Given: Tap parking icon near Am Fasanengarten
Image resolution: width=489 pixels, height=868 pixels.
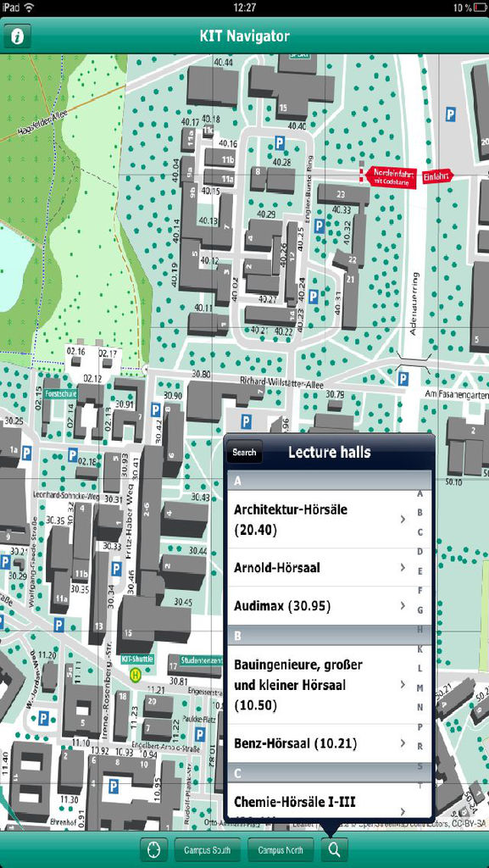Looking at the screenshot, I should click(403, 379).
